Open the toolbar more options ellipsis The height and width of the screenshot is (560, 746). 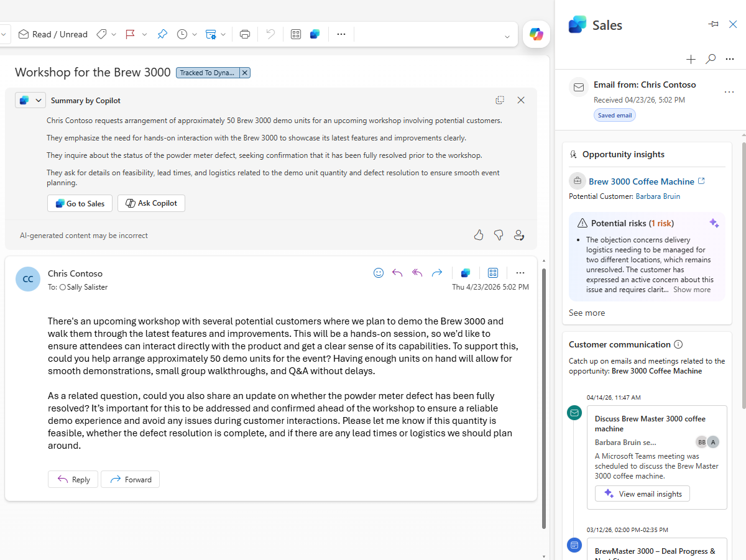tap(341, 34)
